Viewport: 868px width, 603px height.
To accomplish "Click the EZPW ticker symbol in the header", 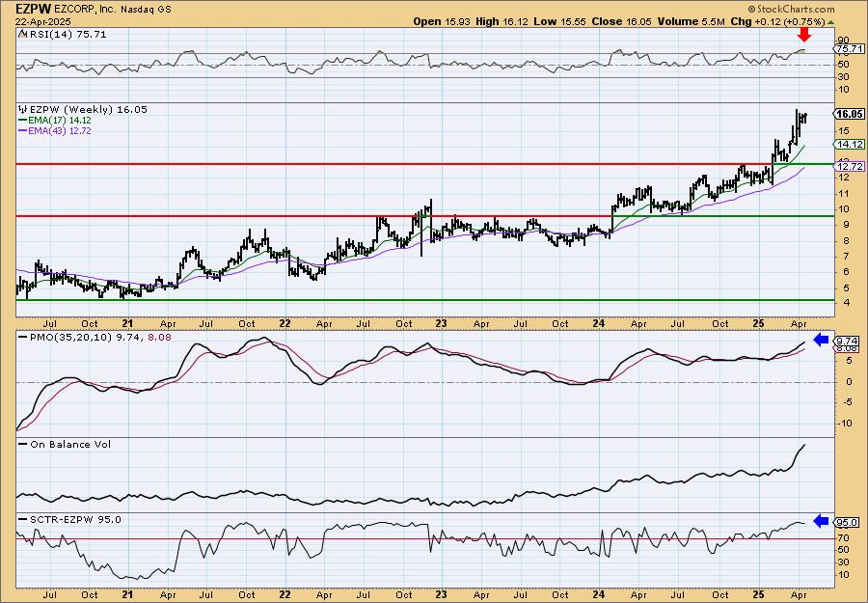I will 35,9.
